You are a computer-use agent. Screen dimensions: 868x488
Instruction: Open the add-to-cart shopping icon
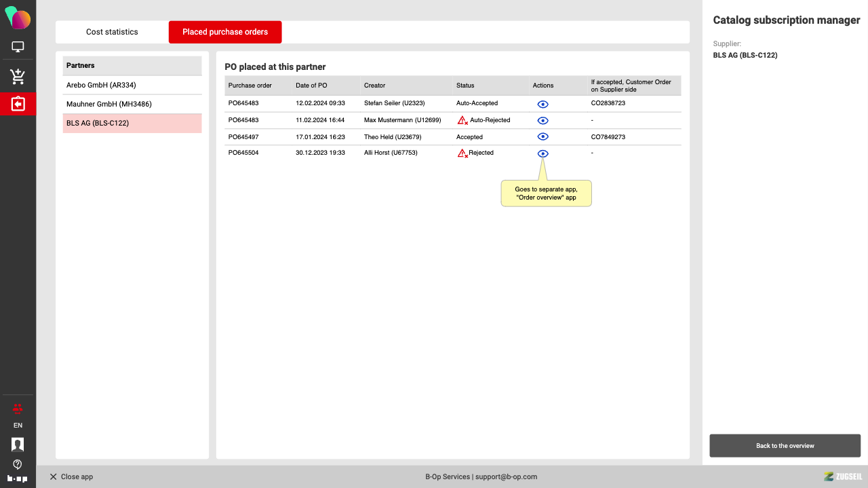pos(18,77)
